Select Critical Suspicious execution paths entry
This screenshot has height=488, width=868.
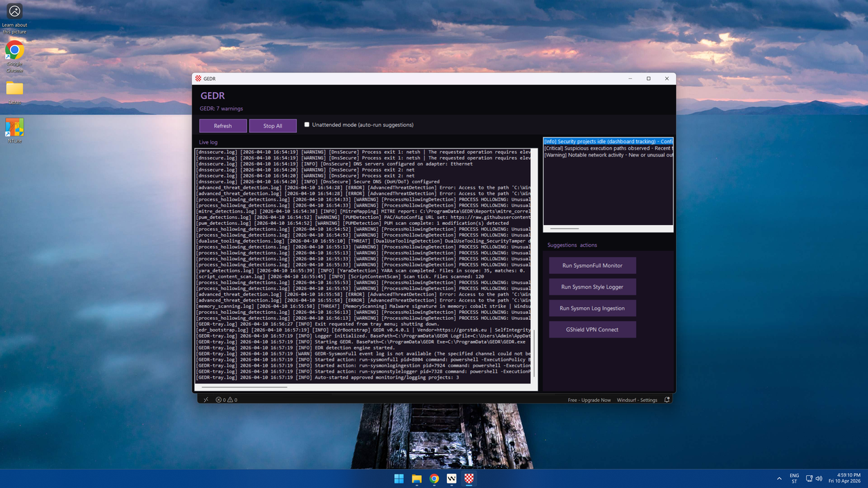click(608, 148)
